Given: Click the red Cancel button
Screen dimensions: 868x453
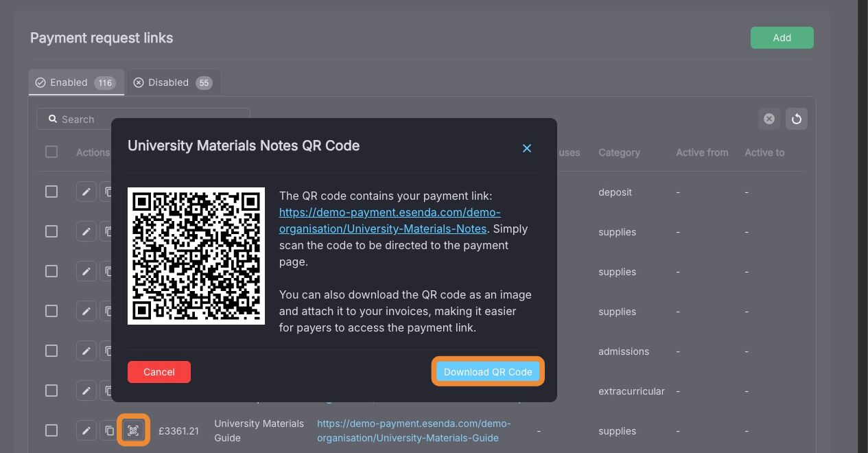Looking at the screenshot, I should point(159,372).
